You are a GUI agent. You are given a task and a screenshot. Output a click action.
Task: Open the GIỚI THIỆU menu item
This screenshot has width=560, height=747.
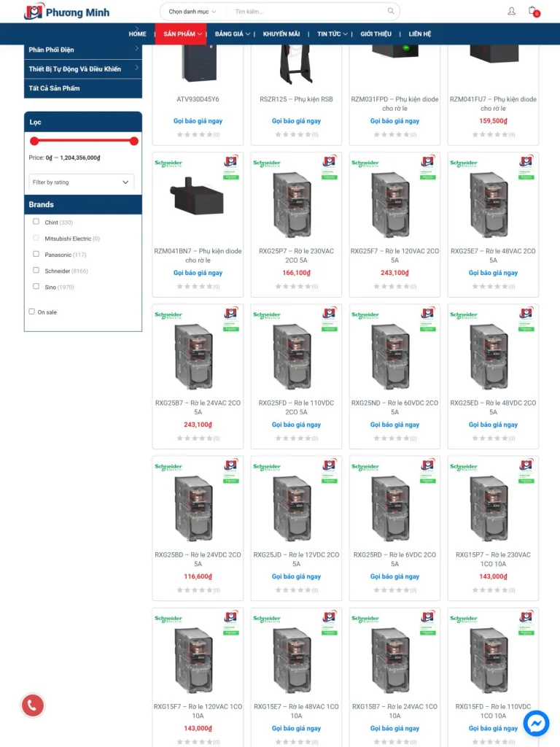(x=376, y=34)
